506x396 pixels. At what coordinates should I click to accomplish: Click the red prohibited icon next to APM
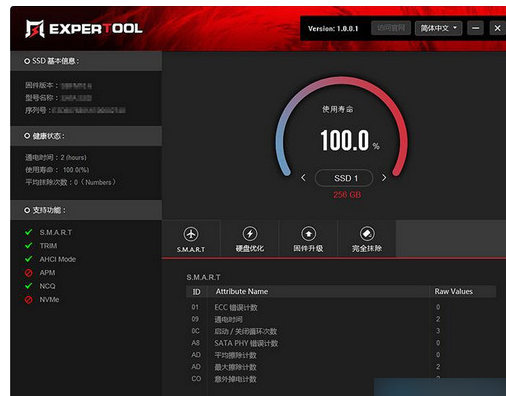click(29, 273)
